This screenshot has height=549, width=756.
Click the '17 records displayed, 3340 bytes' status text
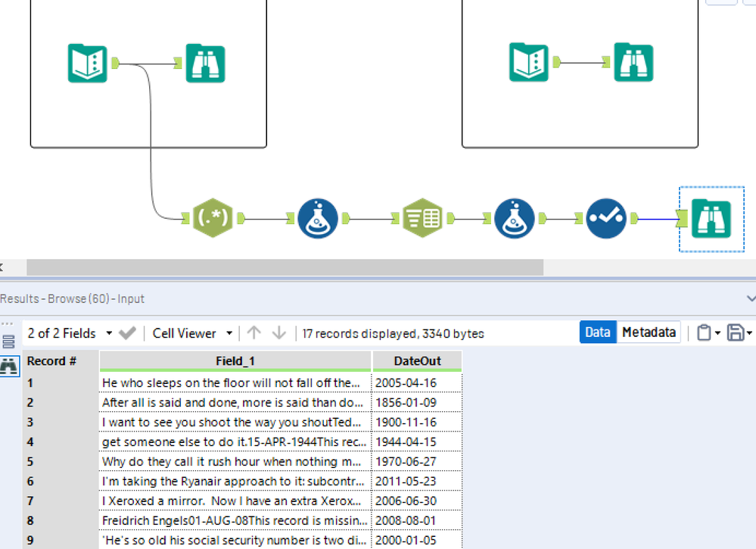tap(393, 333)
